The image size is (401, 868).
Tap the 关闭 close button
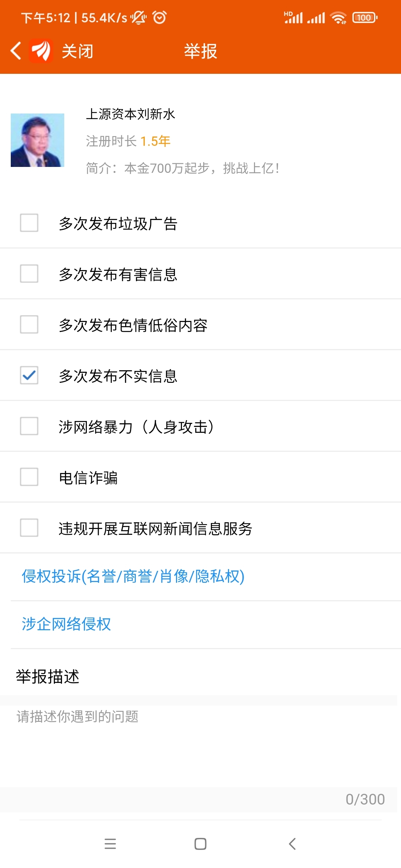77,51
